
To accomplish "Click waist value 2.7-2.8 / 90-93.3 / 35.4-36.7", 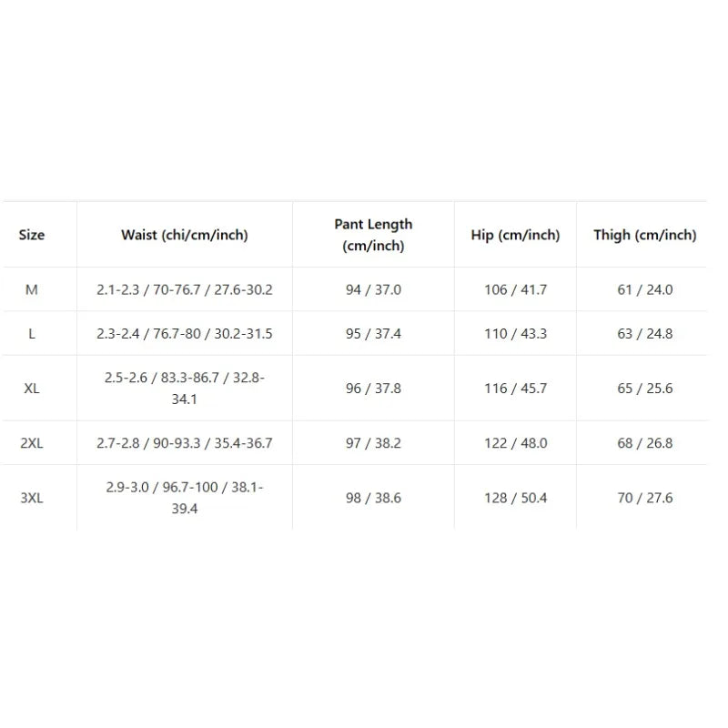I will 185,443.
